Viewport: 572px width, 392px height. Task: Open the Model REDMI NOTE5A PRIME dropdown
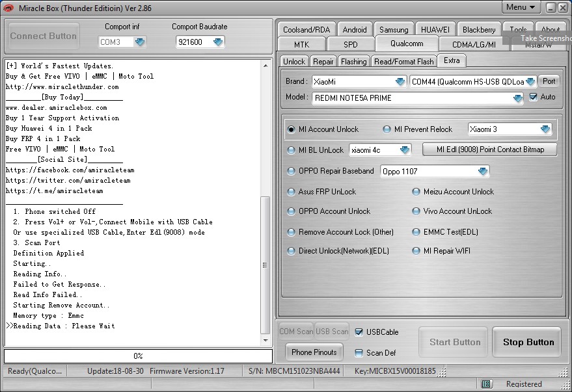(x=517, y=98)
